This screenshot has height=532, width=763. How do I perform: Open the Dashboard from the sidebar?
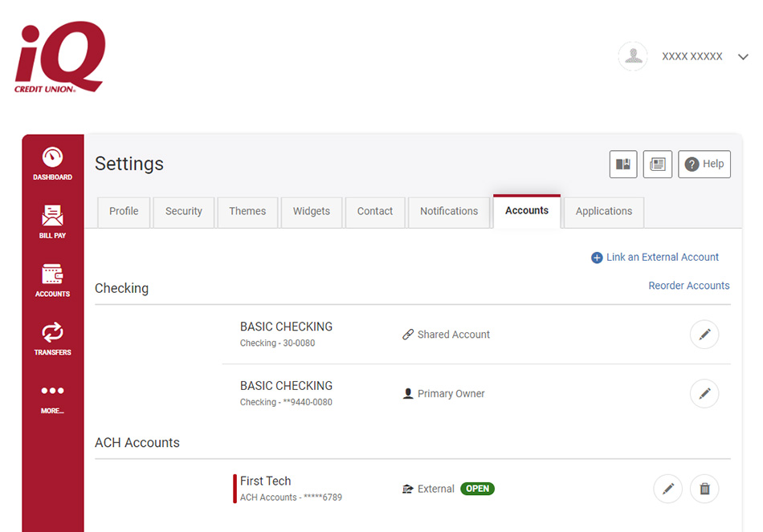(x=52, y=163)
